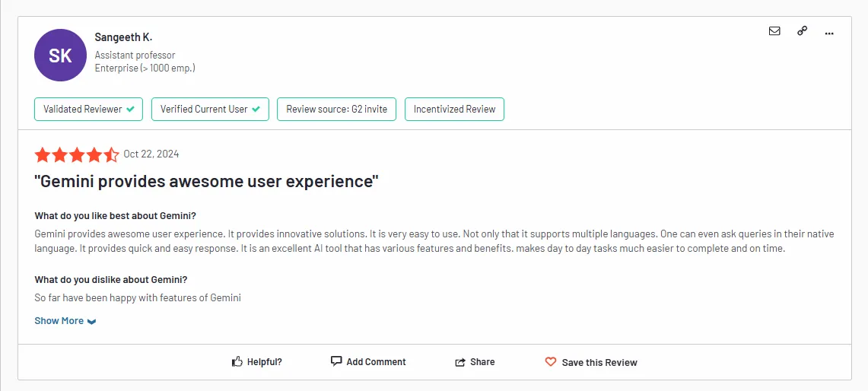Click the speech bubble comment icon
The image size is (868, 391).
[x=336, y=361]
